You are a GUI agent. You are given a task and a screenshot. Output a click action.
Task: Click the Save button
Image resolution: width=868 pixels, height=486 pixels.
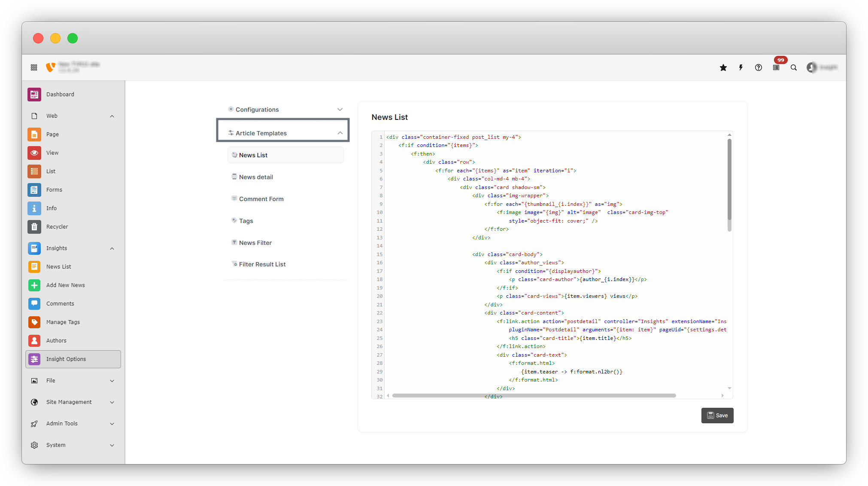(x=717, y=416)
